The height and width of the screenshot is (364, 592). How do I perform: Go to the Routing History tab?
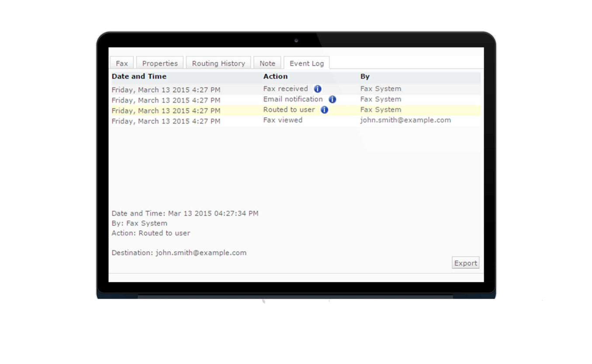pyautogui.click(x=218, y=63)
